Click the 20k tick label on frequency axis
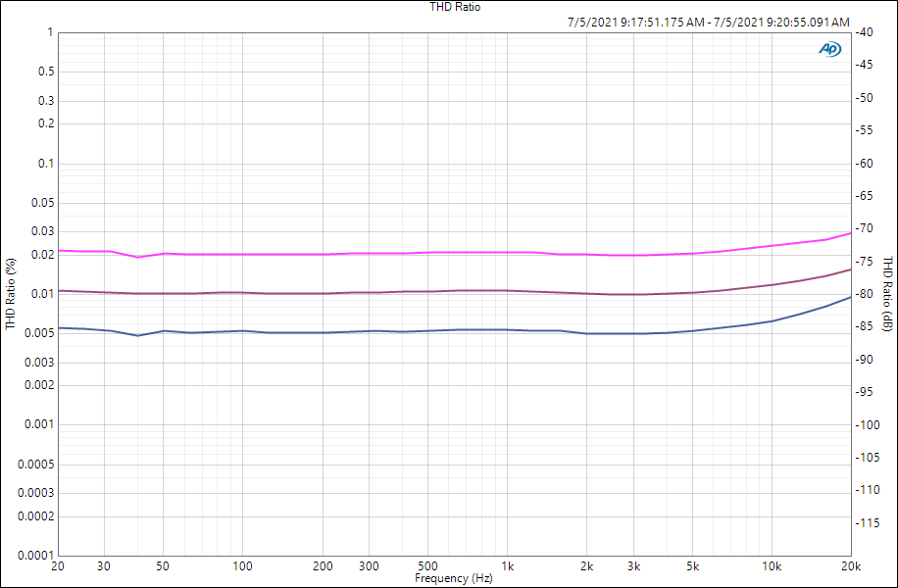 click(x=850, y=566)
